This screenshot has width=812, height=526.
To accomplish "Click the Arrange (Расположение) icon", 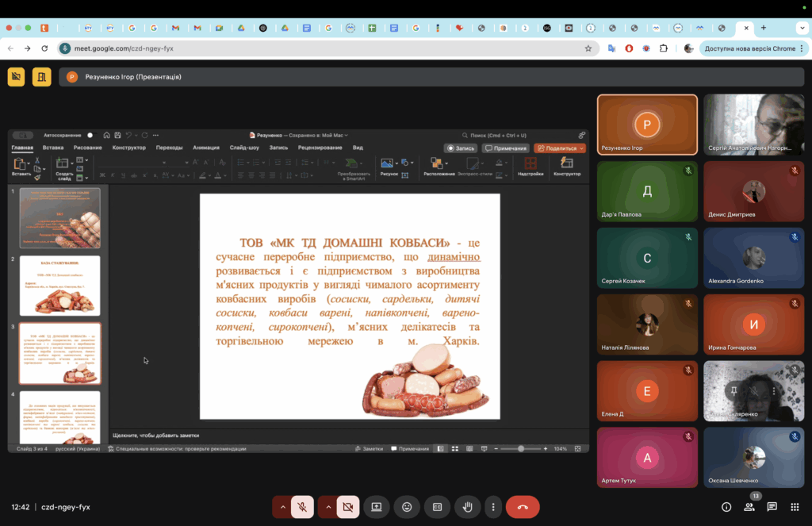I will [x=437, y=163].
